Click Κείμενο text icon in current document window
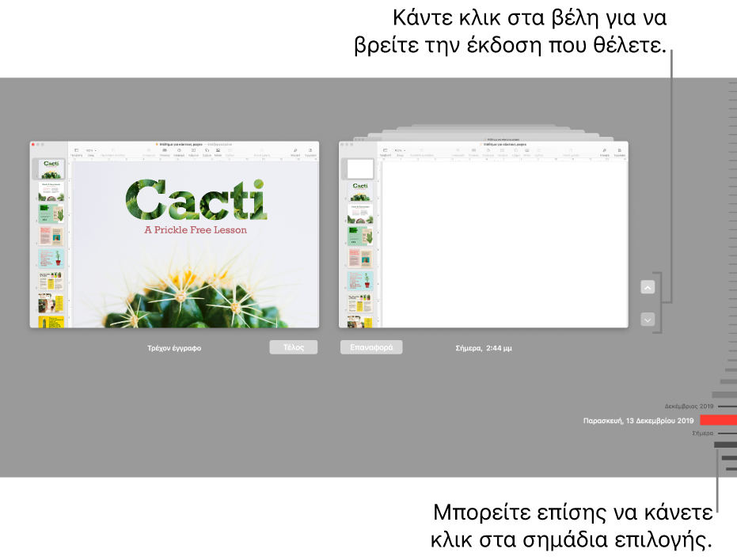 click(194, 150)
